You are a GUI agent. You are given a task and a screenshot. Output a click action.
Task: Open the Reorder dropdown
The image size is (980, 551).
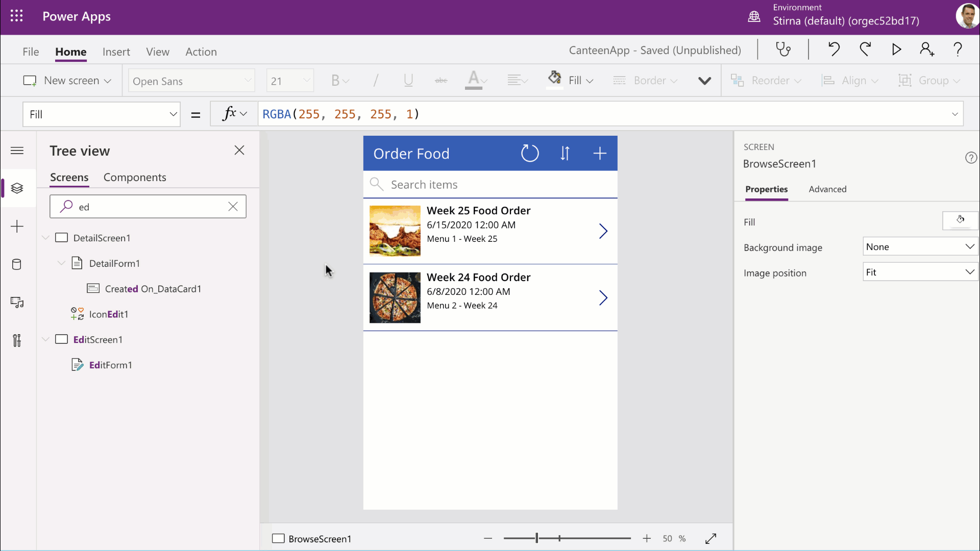766,81
